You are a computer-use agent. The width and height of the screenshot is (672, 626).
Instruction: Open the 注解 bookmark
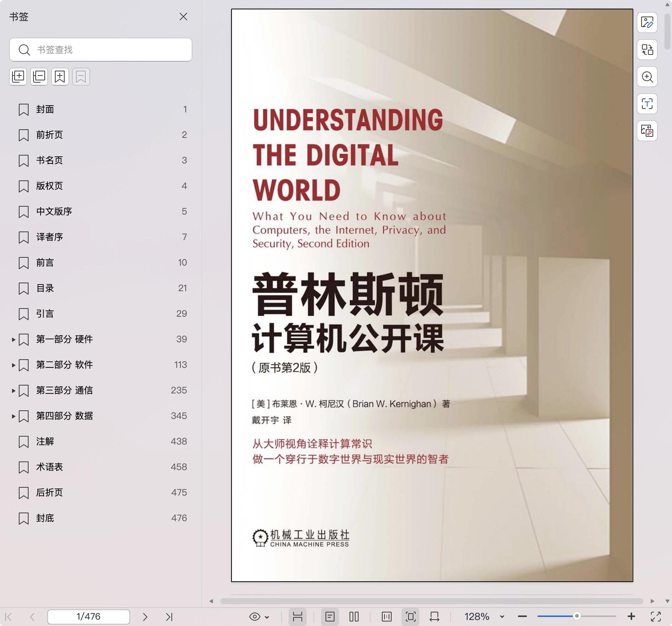[101, 442]
